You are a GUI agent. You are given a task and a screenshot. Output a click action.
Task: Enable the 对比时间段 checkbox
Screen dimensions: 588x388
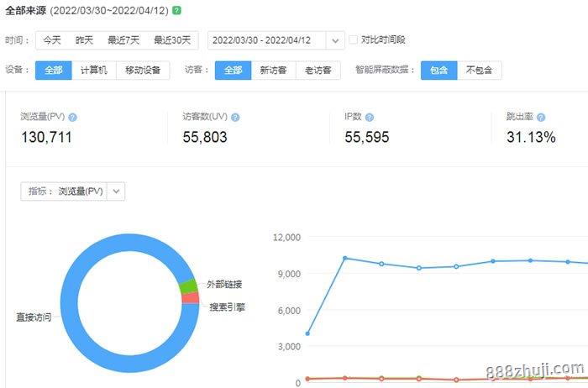click(x=354, y=39)
